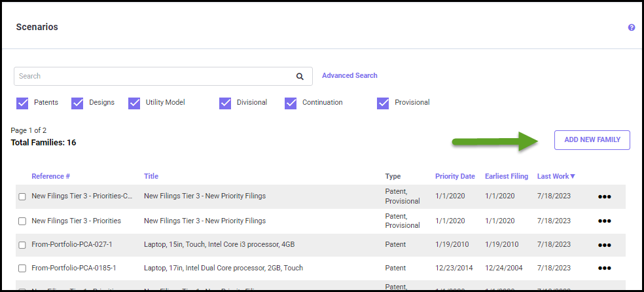Viewport: 644px width, 292px height.
Task: Uncheck the Continuation filter
Action: click(291, 103)
